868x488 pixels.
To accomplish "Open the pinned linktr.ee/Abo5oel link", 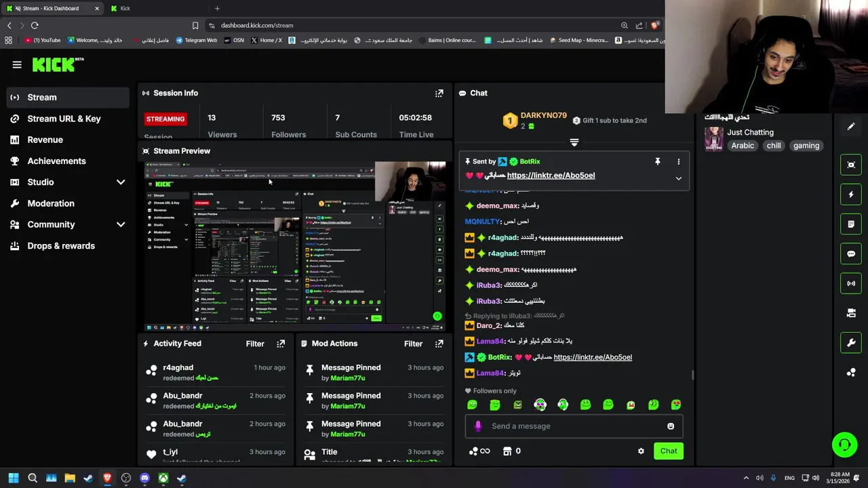I will click(x=551, y=176).
